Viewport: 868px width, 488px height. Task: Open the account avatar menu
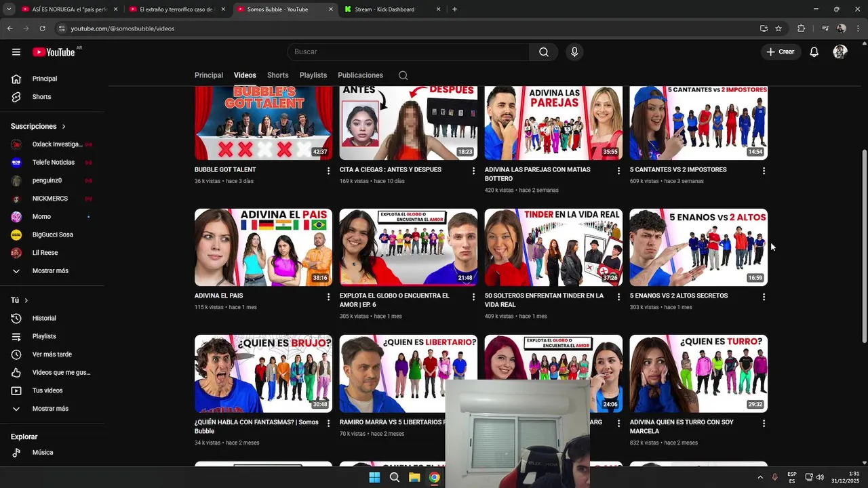840,52
